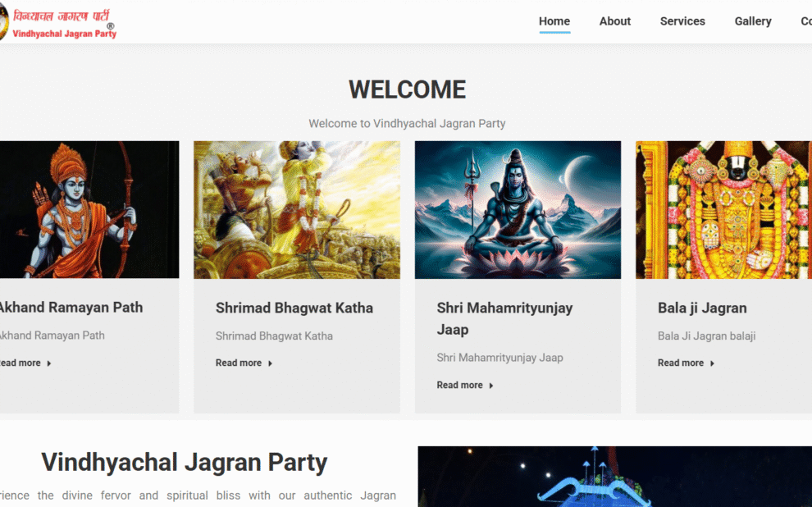Read more about Shrimad Bhagwat Katha
The width and height of the screenshot is (812, 507).
click(239, 363)
